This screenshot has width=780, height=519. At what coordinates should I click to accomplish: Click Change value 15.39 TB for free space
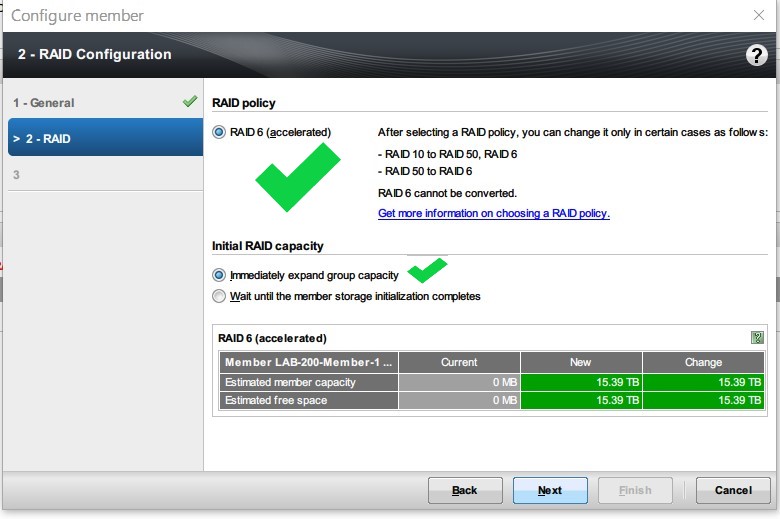coord(703,400)
